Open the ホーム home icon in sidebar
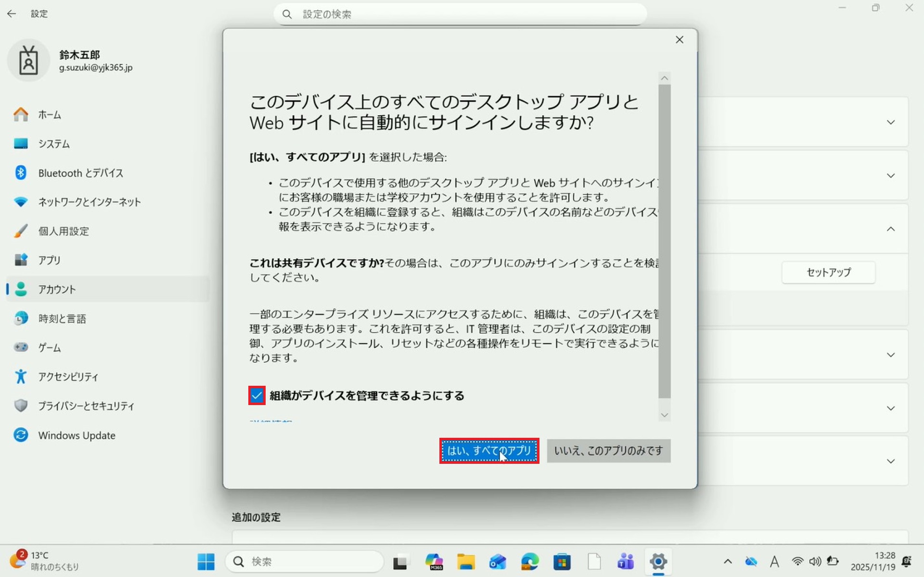Viewport: 924px width, 577px height. pyautogui.click(x=21, y=115)
